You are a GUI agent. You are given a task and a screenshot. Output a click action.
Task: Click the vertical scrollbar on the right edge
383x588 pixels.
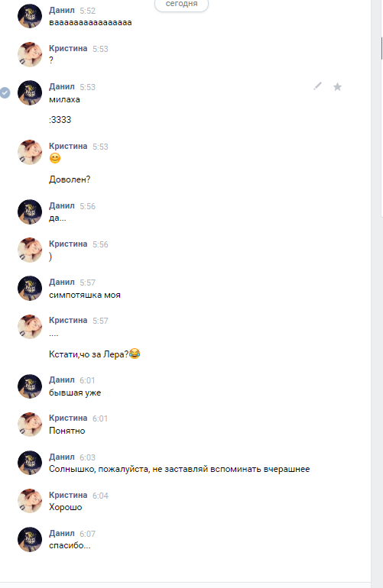382,48
